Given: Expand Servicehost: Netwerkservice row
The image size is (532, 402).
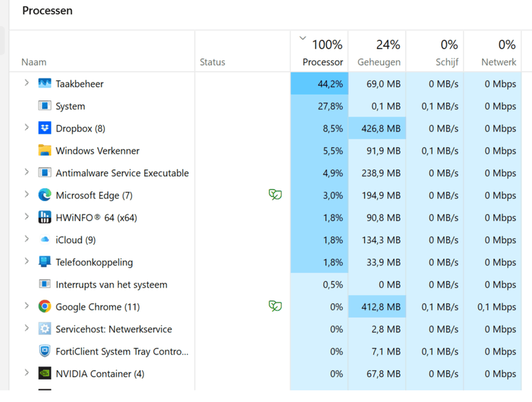Looking at the screenshot, I should [27, 328].
